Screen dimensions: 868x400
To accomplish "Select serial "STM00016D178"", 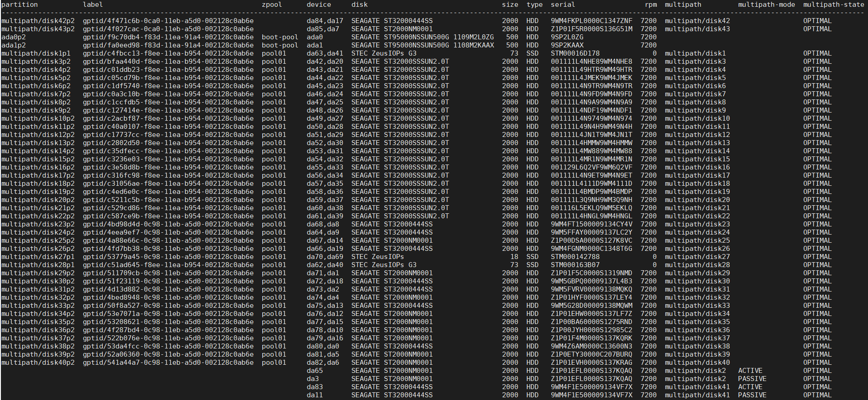I will pos(575,53).
